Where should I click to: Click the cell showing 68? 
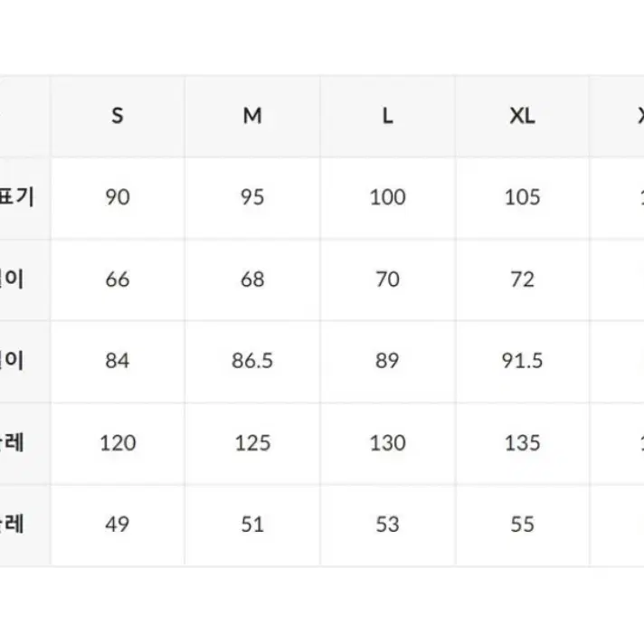(252, 279)
